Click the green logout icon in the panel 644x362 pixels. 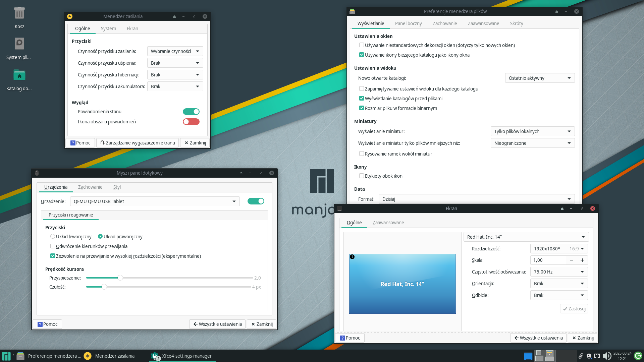point(638,356)
